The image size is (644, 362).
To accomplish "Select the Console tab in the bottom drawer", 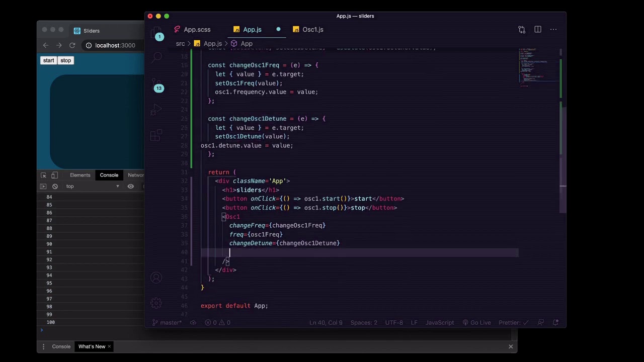I will [x=61, y=346].
